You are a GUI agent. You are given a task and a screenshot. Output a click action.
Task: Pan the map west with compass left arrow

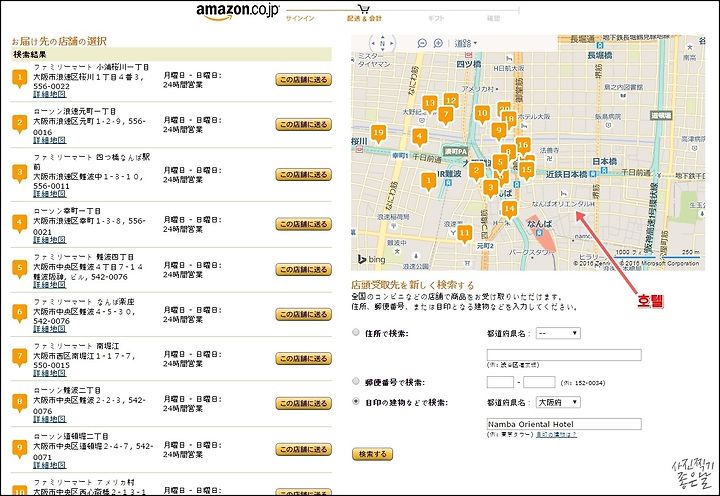coord(373,44)
